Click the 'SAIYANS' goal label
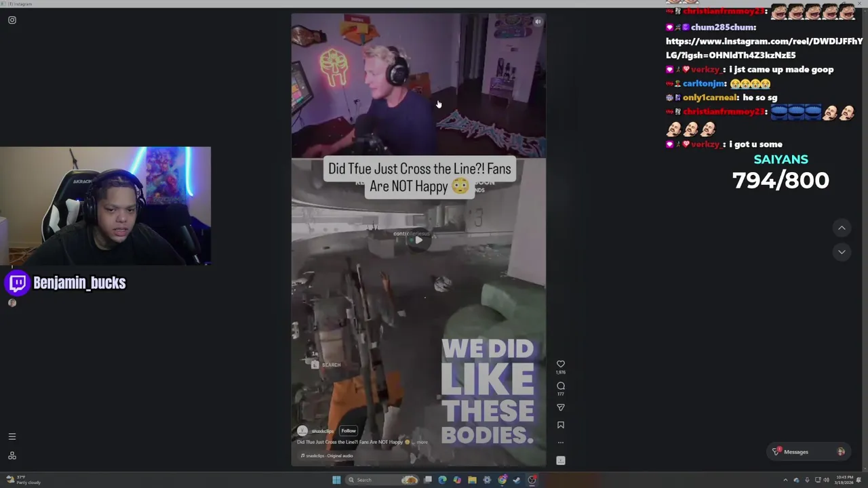 click(x=781, y=159)
